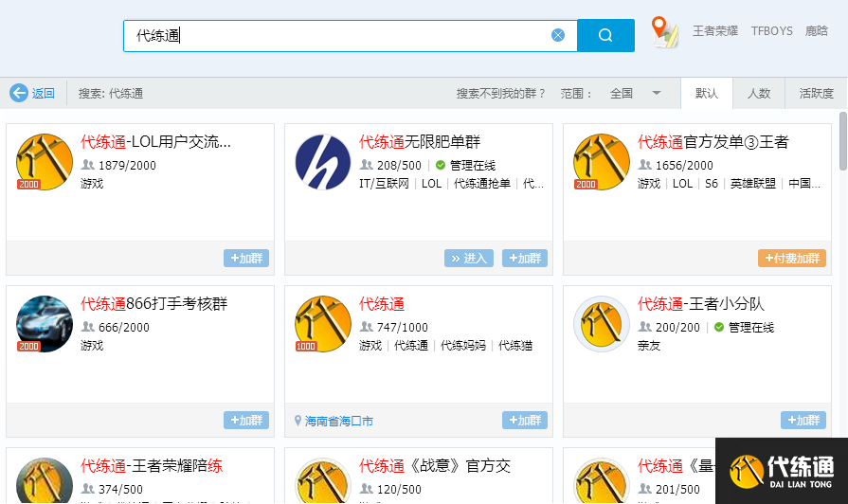Click the magnifier search button
The width and height of the screenshot is (848, 504).
[604, 36]
